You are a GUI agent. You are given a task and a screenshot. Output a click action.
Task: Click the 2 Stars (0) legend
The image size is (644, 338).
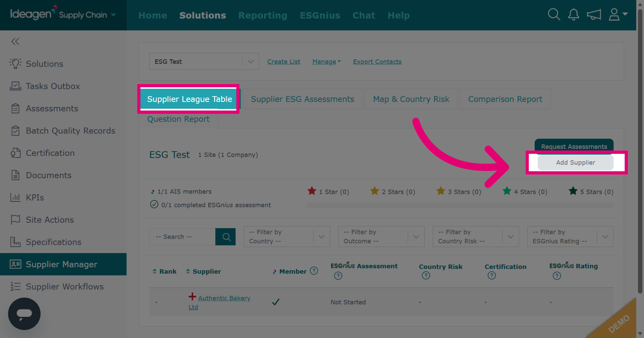point(393,191)
